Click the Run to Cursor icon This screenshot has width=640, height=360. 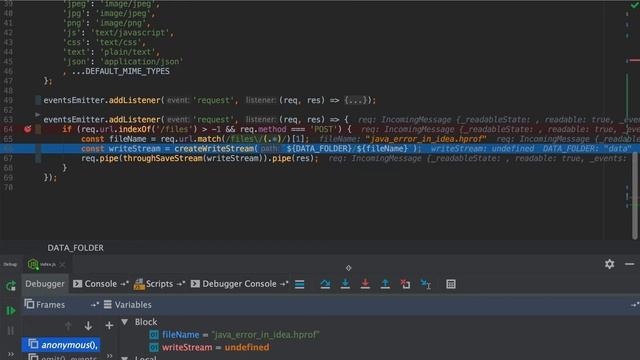[426, 284]
